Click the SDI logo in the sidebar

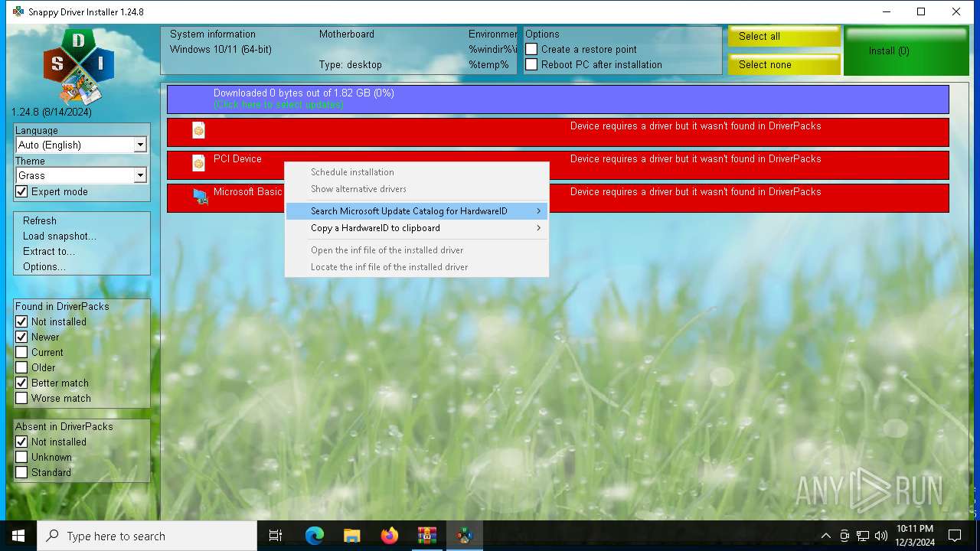79,68
